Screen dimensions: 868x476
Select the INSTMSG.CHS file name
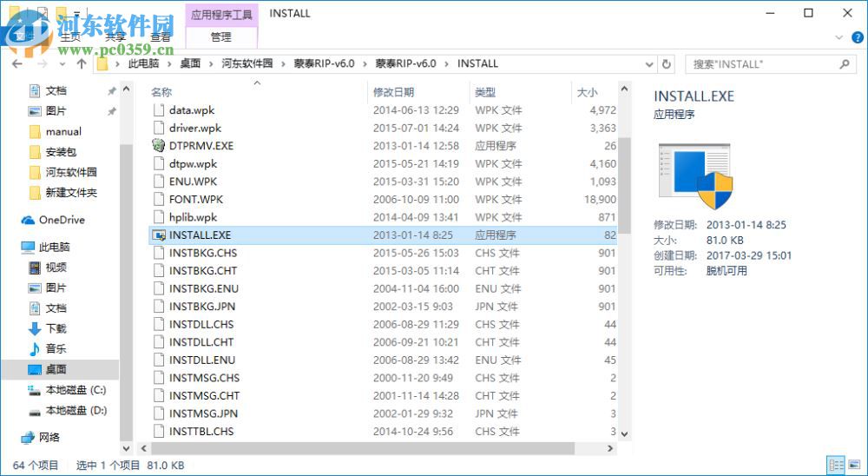coord(204,378)
